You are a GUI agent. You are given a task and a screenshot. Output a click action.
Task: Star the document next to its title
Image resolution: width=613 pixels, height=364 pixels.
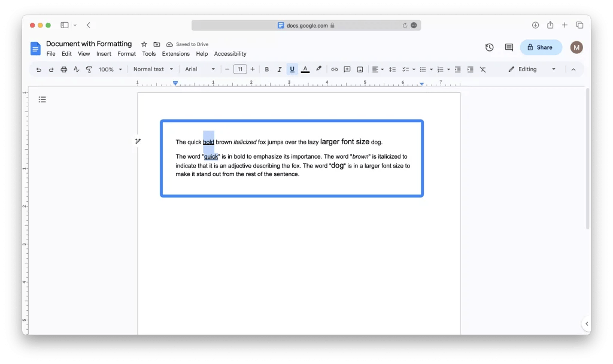tap(144, 44)
